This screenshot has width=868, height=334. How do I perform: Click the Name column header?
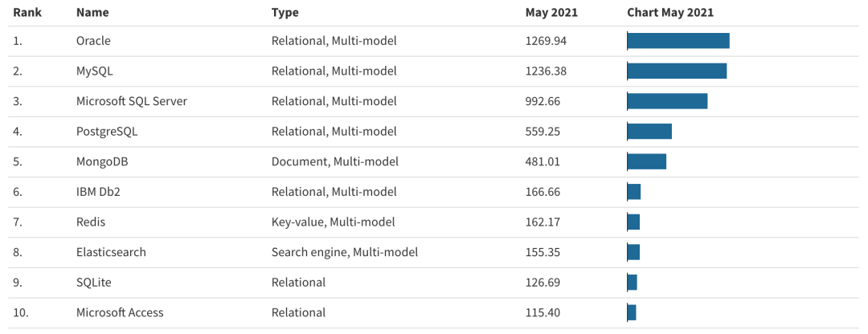point(92,12)
